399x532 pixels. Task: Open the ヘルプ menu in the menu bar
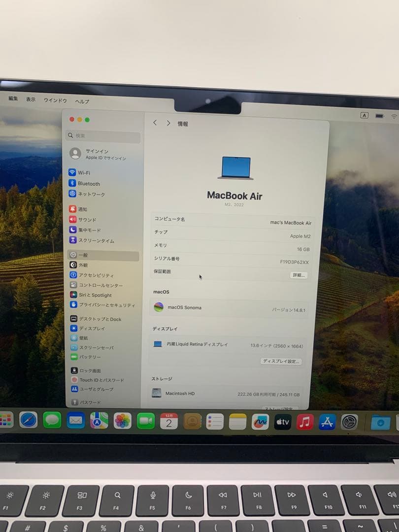[81, 101]
